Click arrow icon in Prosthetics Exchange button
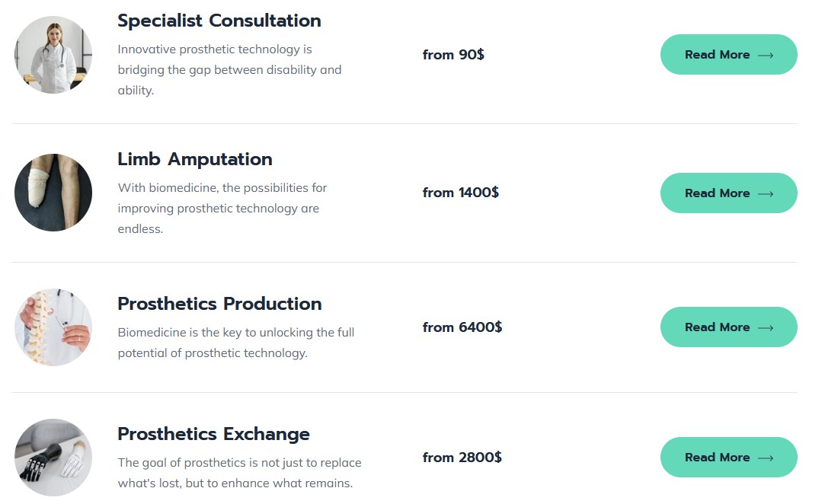The image size is (825, 504). (766, 458)
